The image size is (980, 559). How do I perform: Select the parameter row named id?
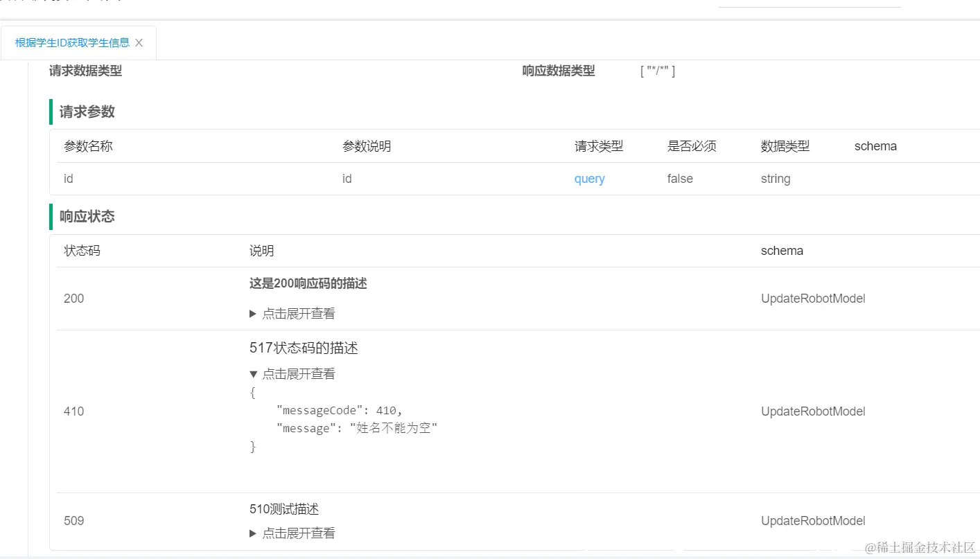(68, 179)
